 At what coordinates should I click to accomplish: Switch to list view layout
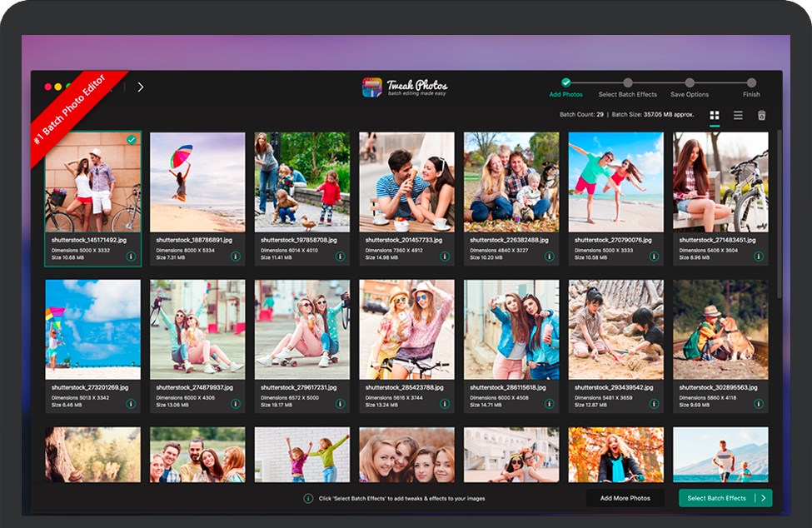tap(738, 115)
